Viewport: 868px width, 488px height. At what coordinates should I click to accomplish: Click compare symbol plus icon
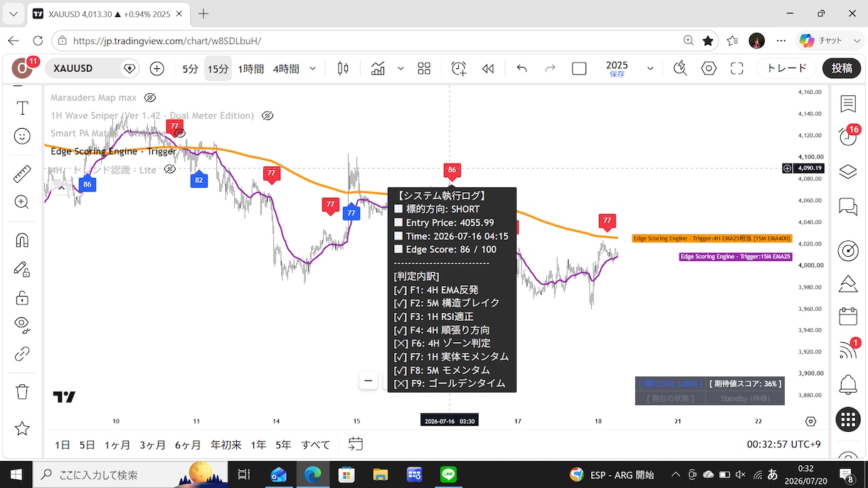point(157,69)
